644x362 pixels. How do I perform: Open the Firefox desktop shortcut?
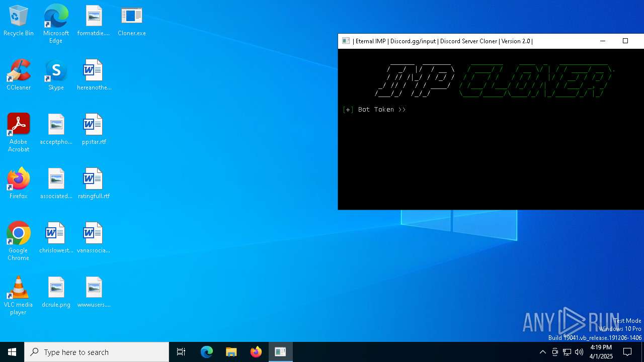tap(19, 184)
